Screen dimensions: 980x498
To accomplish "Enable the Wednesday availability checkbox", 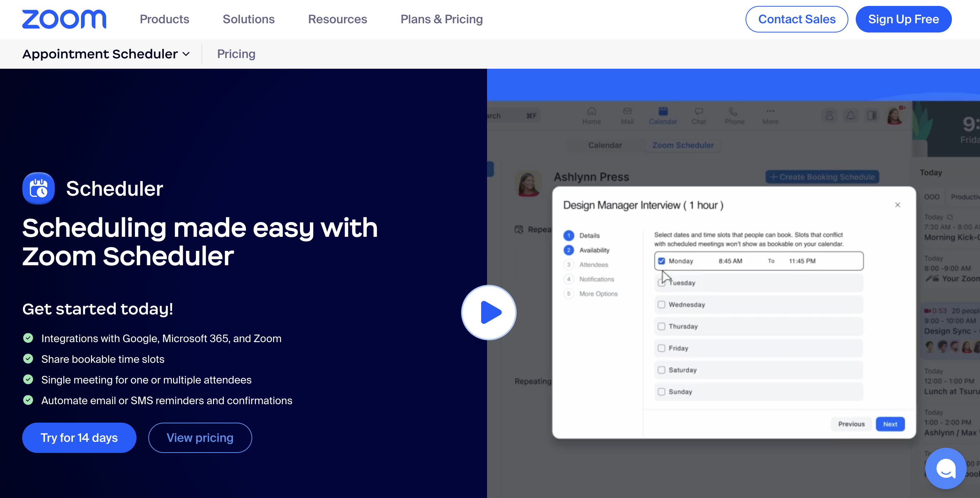I will pos(662,304).
